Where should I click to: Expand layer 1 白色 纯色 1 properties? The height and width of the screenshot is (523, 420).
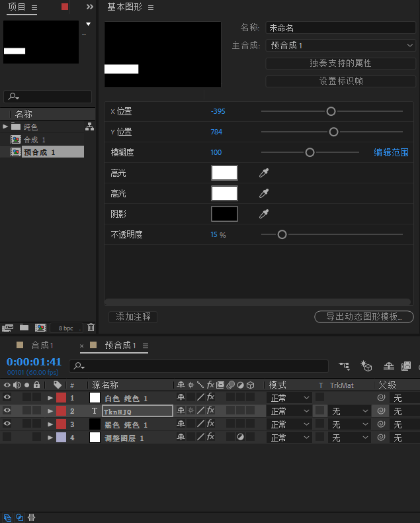50,398
